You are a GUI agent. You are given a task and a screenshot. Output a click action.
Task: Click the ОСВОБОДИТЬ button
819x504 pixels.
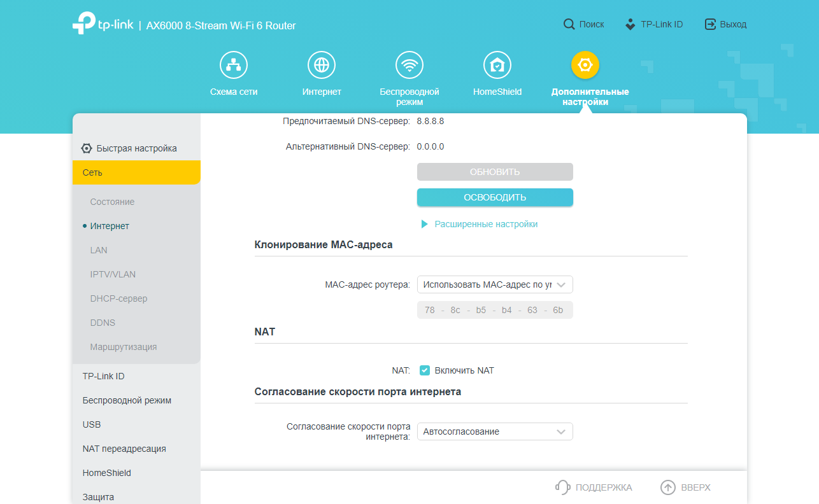(x=495, y=197)
